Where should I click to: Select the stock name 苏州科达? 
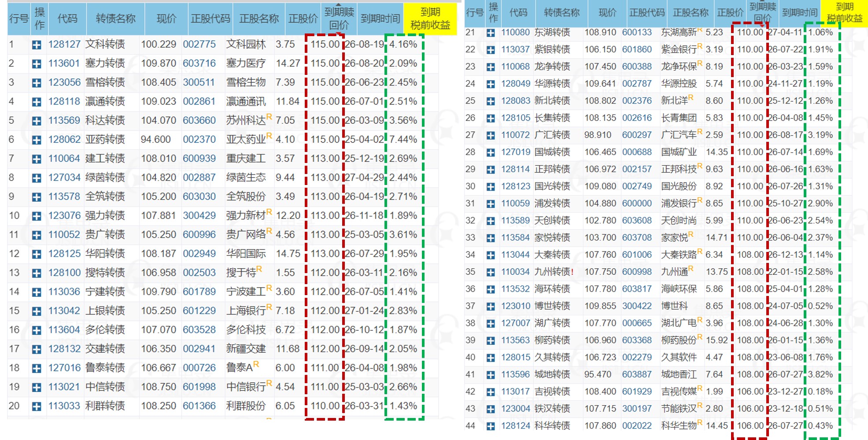(x=246, y=121)
